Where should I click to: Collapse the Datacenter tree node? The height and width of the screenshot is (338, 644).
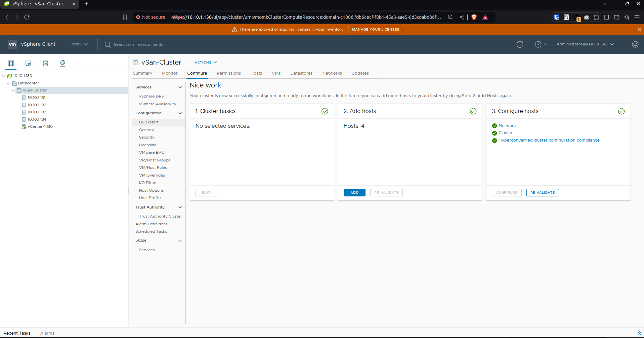pyautogui.click(x=8, y=83)
